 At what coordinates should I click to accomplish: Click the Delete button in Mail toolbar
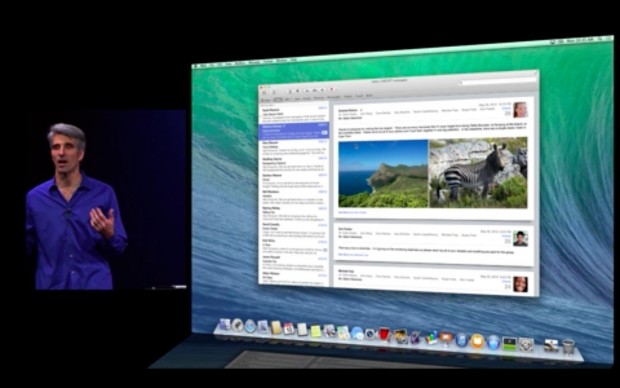point(290,91)
